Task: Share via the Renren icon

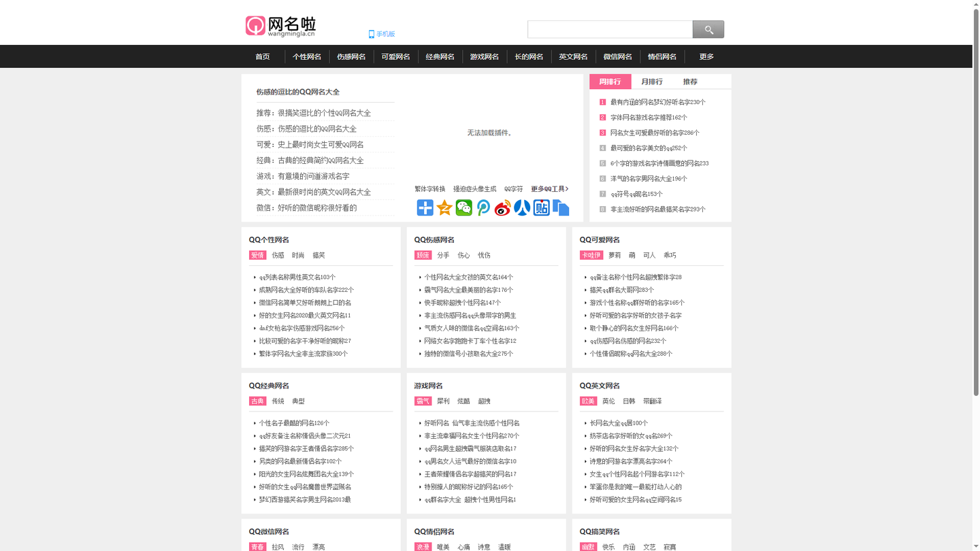Action: pyautogui.click(x=522, y=208)
